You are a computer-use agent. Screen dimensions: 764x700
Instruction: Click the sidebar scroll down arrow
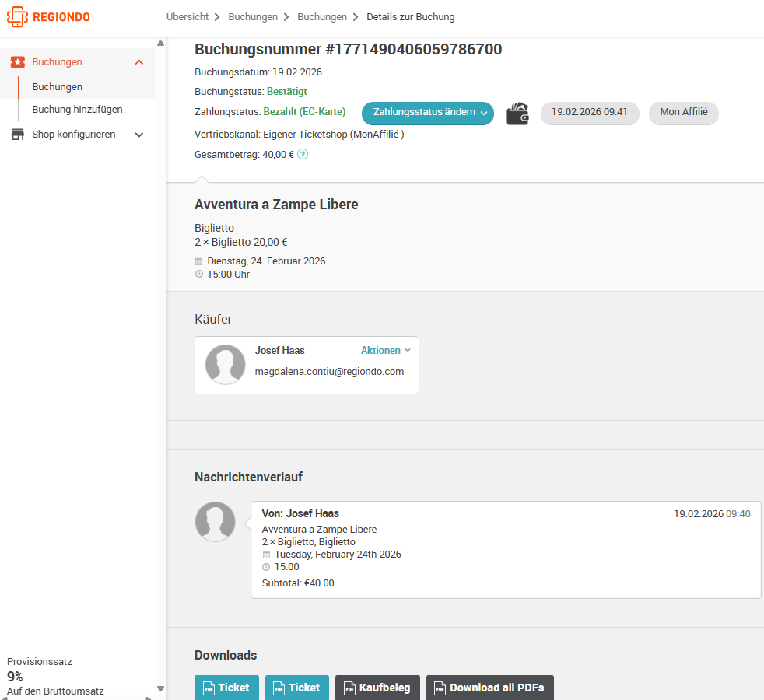tap(161, 689)
